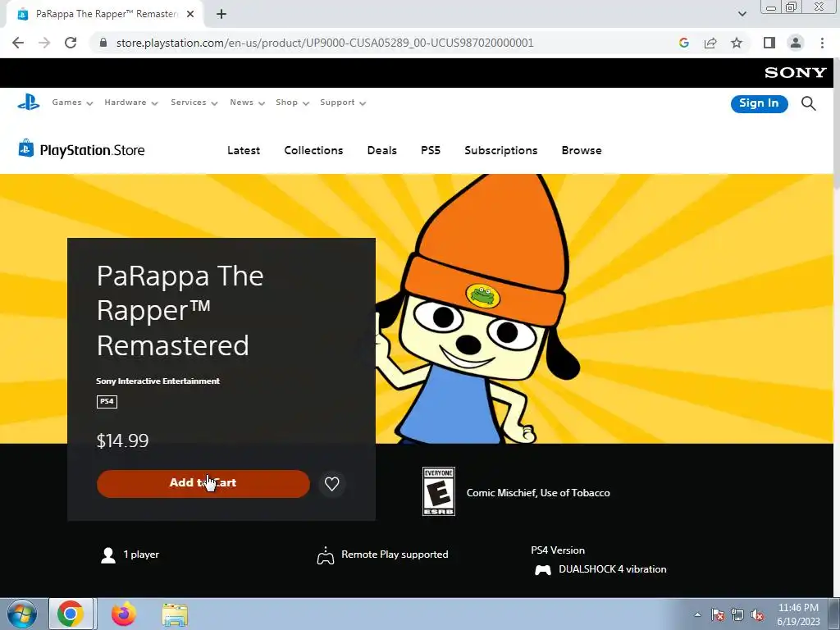Open Chrome side panel icon

click(769, 43)
